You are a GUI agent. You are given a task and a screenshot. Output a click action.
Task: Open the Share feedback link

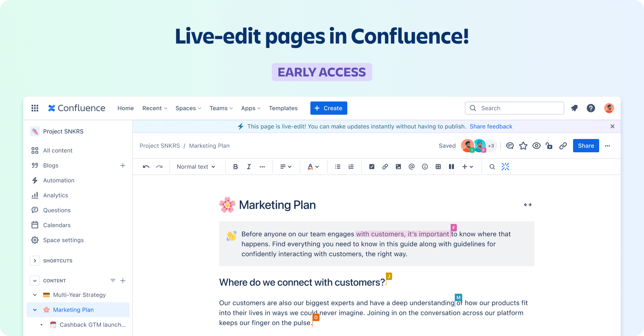tap(491, 127)
